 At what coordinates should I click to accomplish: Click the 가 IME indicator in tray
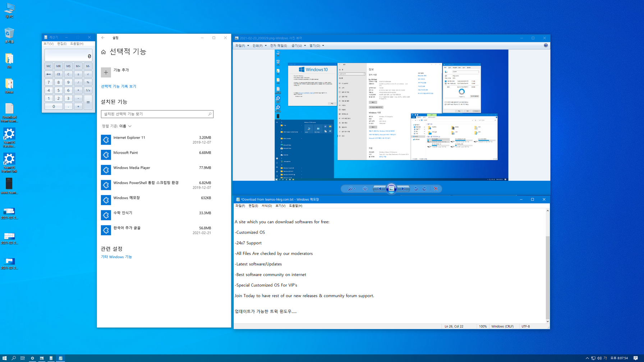(605, 358)
